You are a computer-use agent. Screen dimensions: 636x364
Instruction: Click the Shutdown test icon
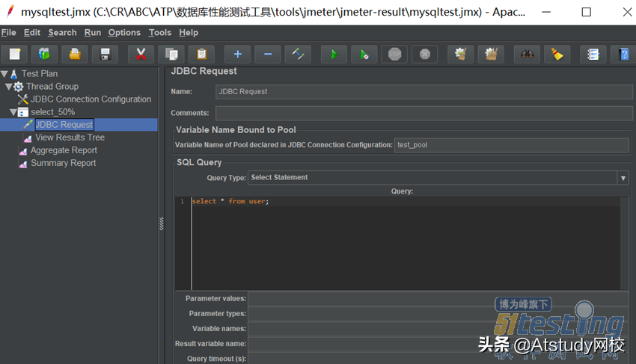(x=425, y=54)
